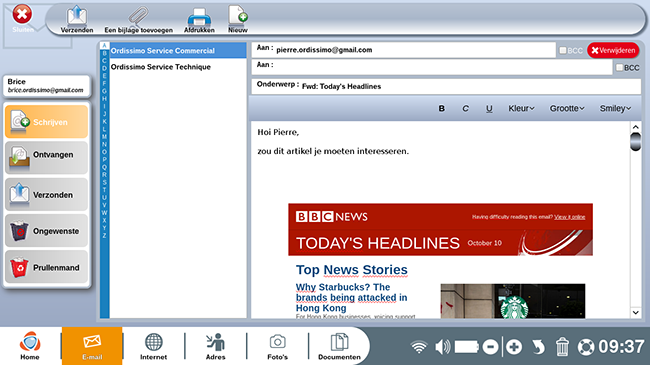This screenshot has width=650, height=365.
Task: Create a new message with Nieuw
Action: point(238,19)
